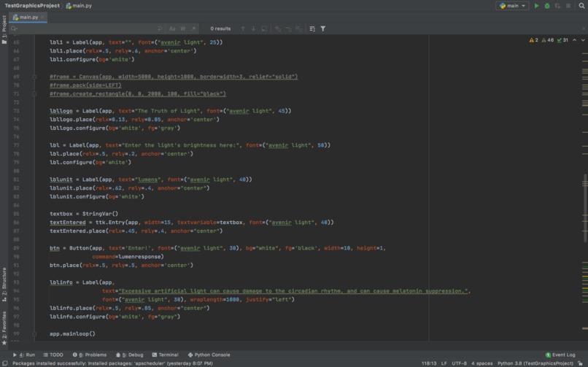Click the textbox = StringVar() line
Viewport: 588px width, 367px height.
pyautogui.click(x=84, y=214)
